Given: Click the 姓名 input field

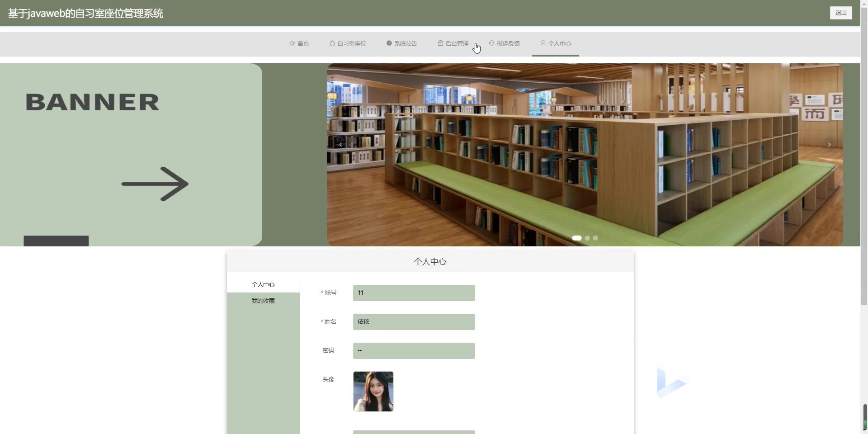Looking at the screenshot, I should [414, 322].
